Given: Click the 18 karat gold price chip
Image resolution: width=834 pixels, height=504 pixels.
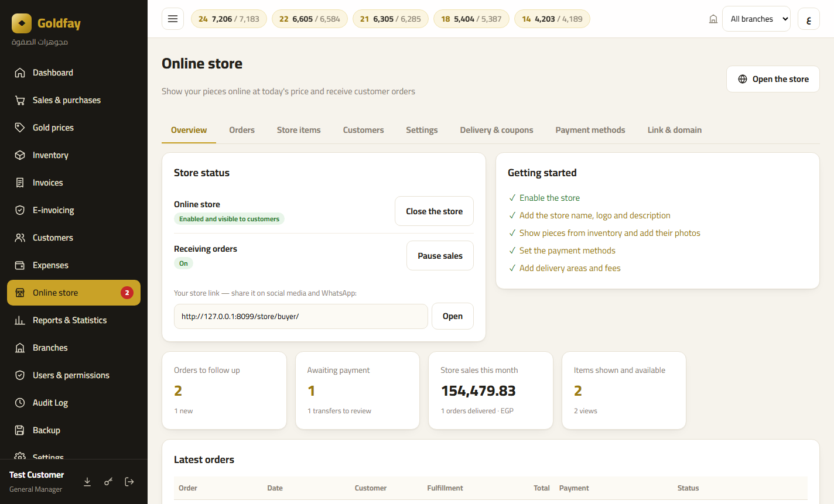Looking at the screenshot, I should 471,19.
